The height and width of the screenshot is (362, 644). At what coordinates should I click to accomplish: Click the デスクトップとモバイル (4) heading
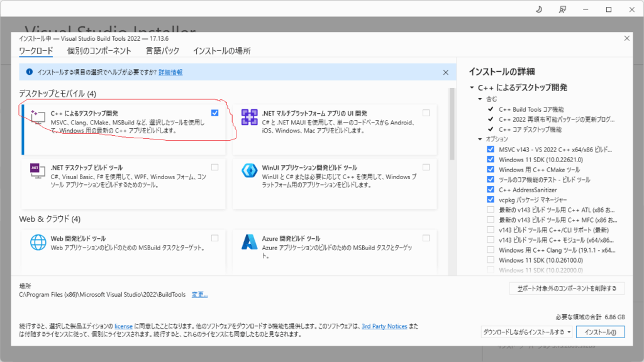[57, 94]
